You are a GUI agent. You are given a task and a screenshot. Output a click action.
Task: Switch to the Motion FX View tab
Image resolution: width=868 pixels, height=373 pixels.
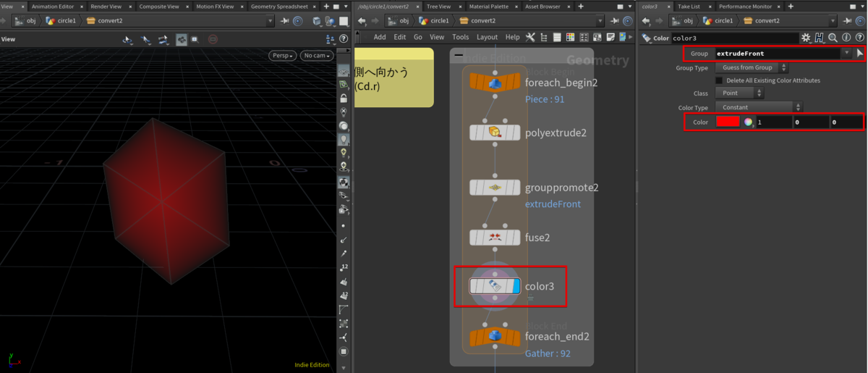[x=215, y=7]
